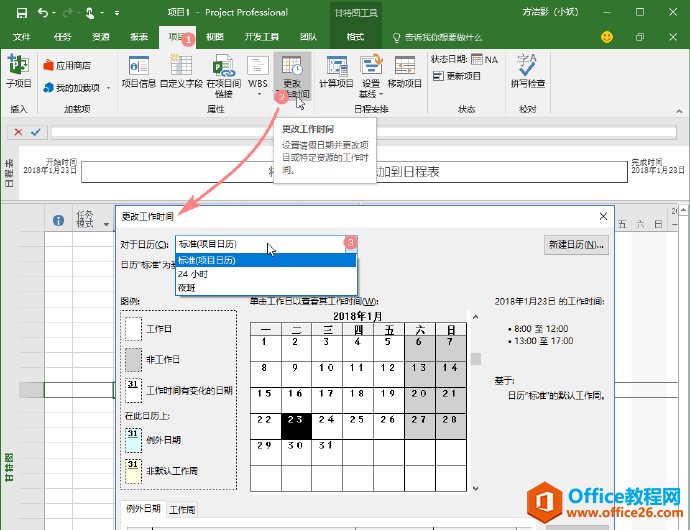The image size is (690, 530).
Task: Restore down the inner document window
Action: (640, 37)
